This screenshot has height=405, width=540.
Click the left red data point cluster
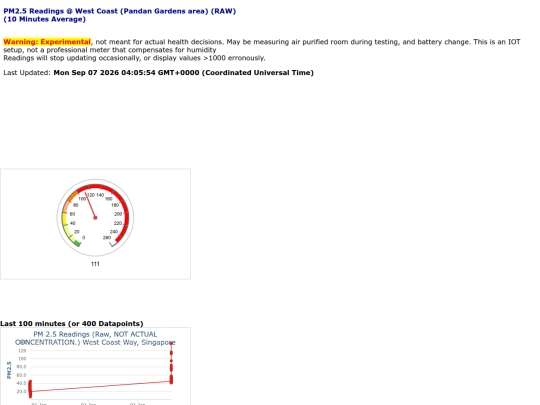coord(30,389)
